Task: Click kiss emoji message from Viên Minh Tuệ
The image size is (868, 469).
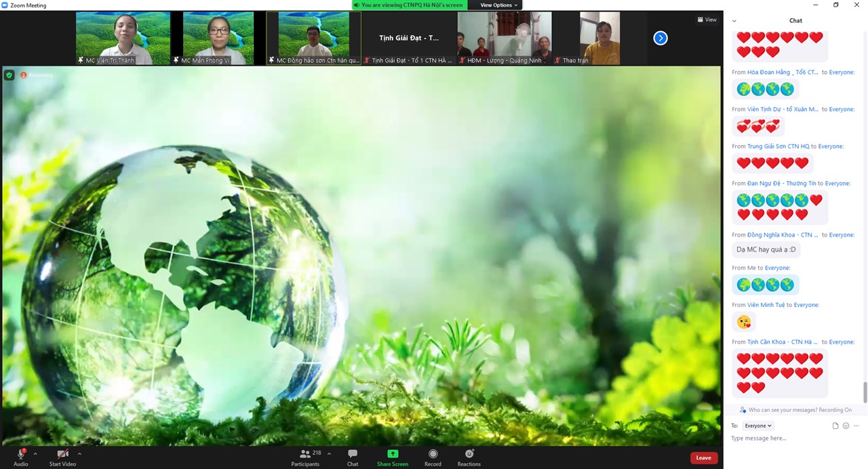Action: tap(744, 323)
